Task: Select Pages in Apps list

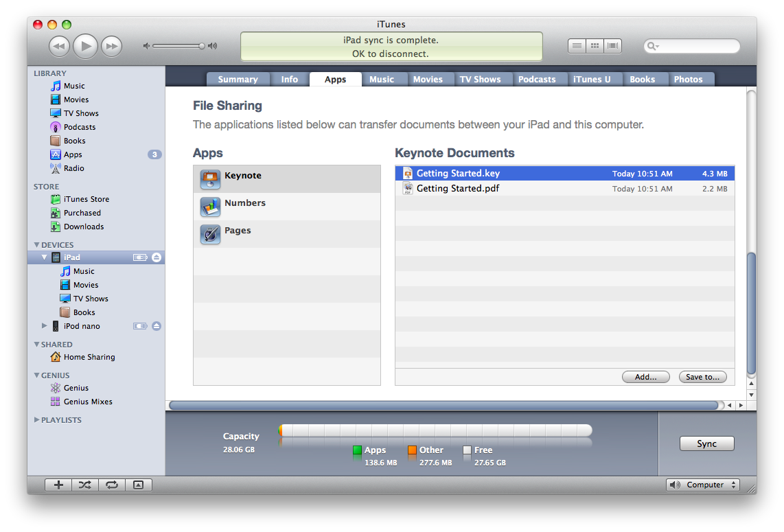Action: pyautogui.click(x=287, y=234)
